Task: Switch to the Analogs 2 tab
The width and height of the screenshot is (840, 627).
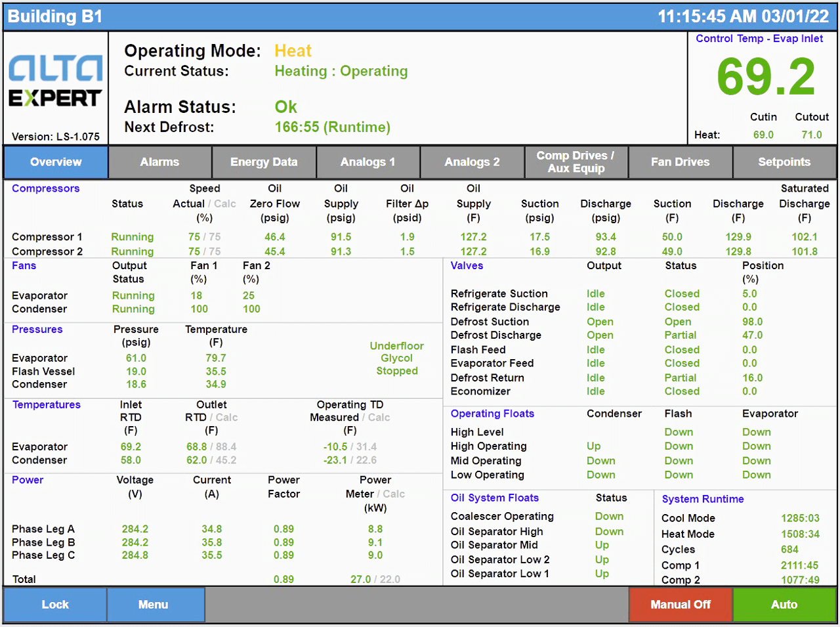Action: tap(472, 162)
